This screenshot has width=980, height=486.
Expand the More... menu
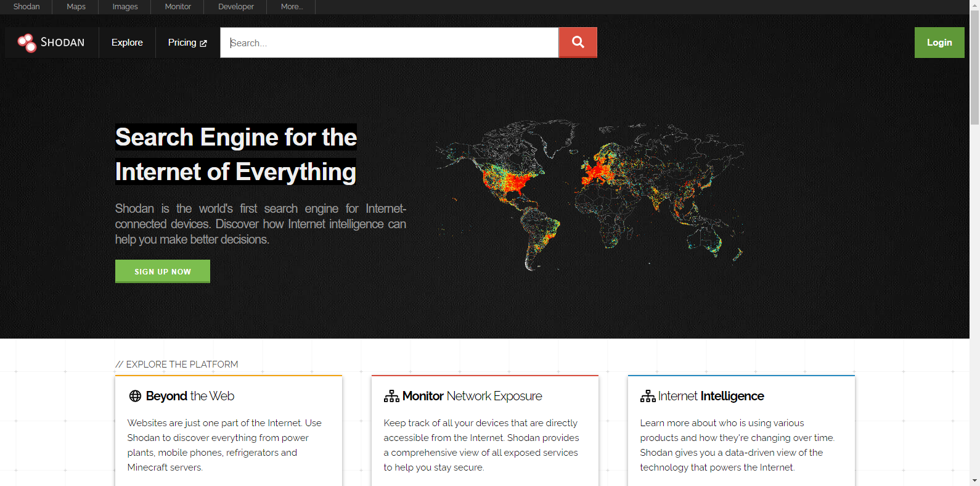point(292,7)
